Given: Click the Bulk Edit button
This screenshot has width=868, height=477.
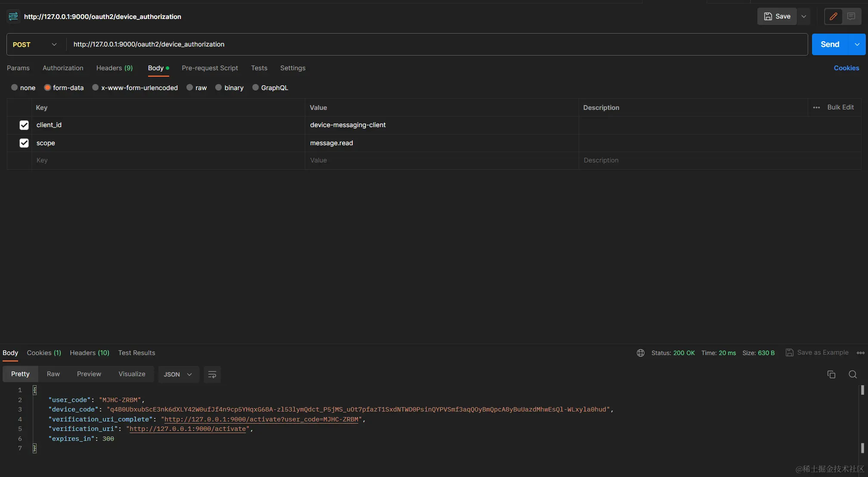Looking at the screenshot, I should (x=840, y=107).
